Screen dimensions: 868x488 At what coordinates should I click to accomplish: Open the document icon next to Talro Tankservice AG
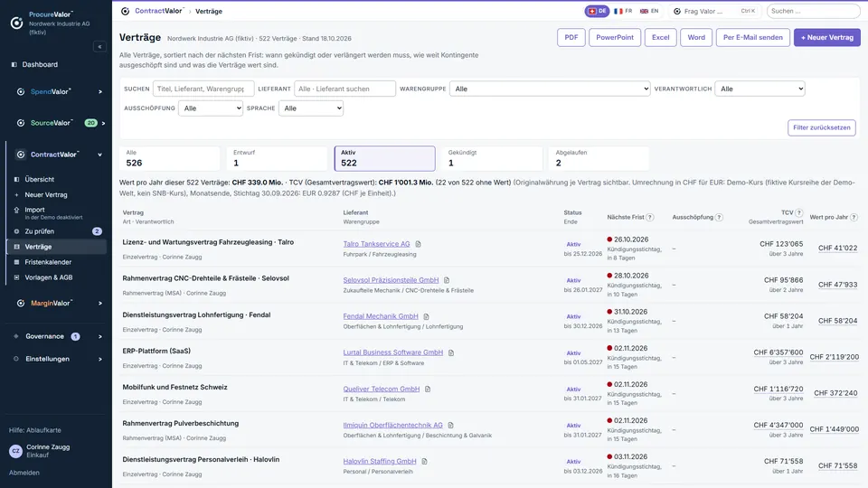419,244
